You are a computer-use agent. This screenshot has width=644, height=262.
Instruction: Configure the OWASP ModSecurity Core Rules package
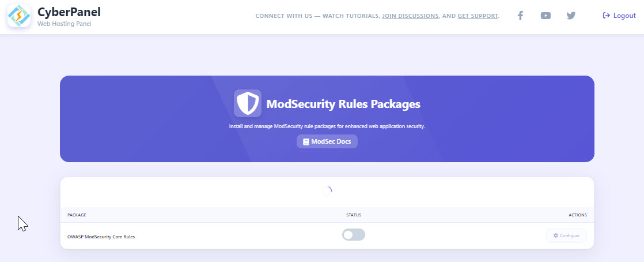[566, 235]
